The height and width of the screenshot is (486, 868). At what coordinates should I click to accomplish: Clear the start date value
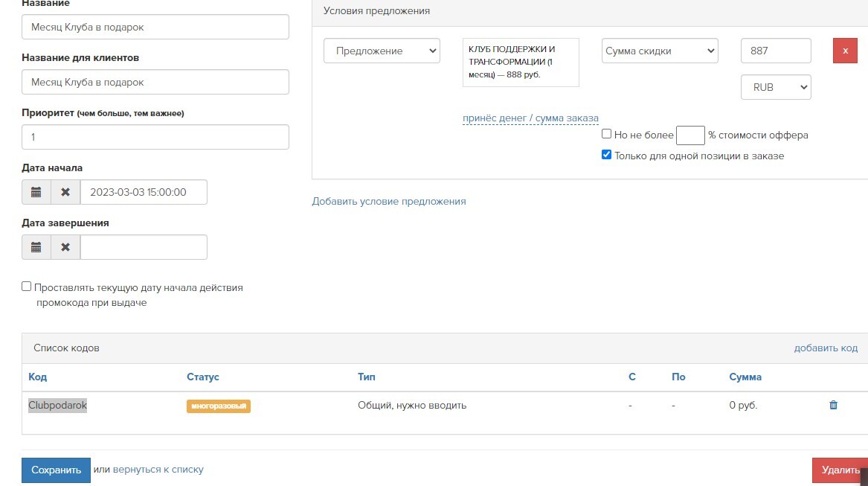pos(65,192)
